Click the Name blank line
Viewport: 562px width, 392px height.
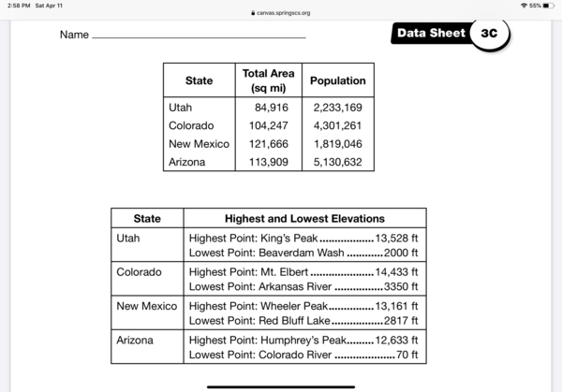199,36
